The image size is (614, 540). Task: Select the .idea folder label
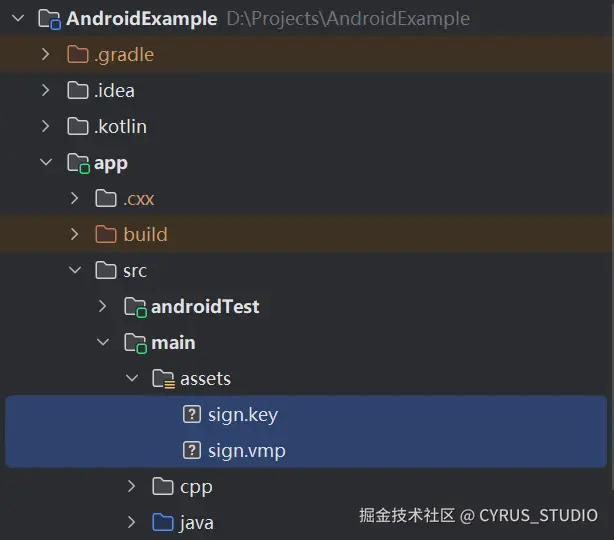pyautogui.click(x=114, y=90)
